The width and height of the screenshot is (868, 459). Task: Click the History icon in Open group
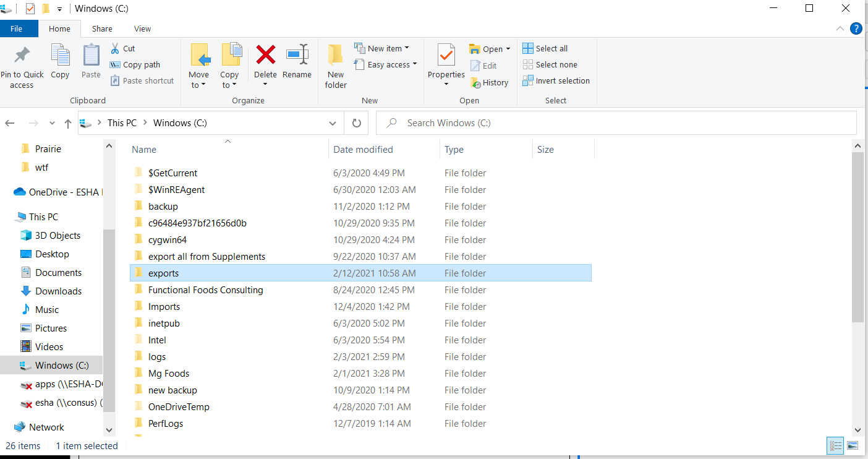click(x=490, y=82)
